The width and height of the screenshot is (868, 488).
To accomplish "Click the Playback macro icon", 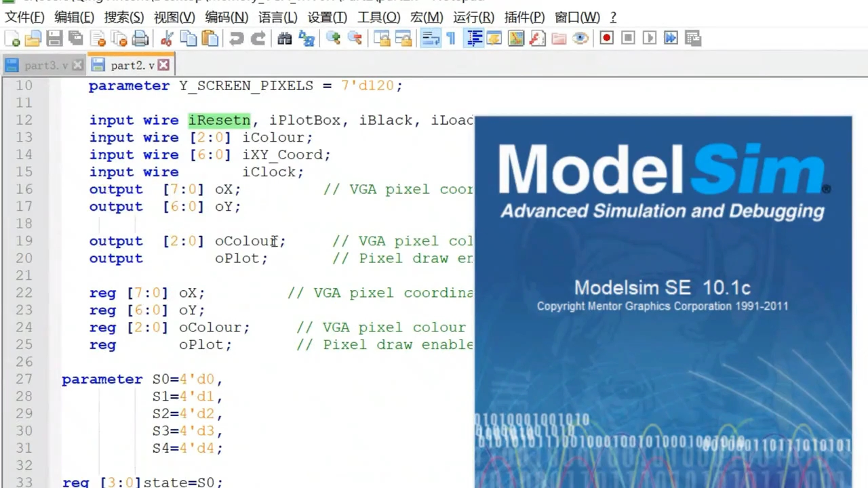I will [x=650, y=38].
